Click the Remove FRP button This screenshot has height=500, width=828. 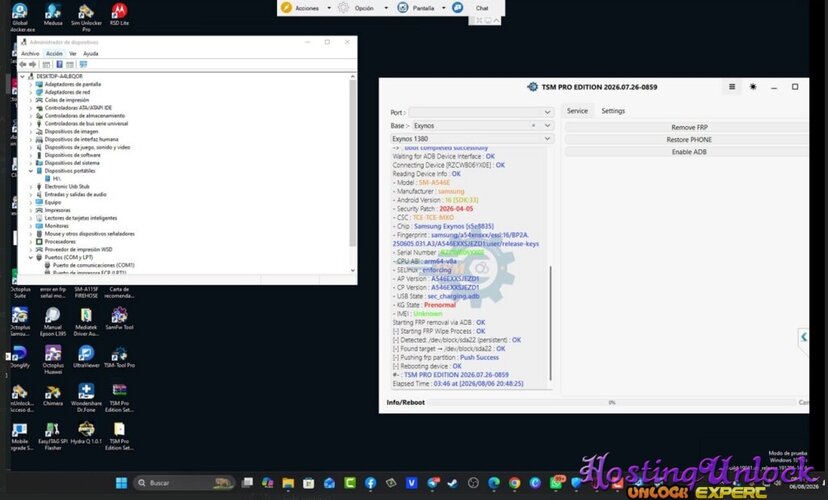(688, 127)
